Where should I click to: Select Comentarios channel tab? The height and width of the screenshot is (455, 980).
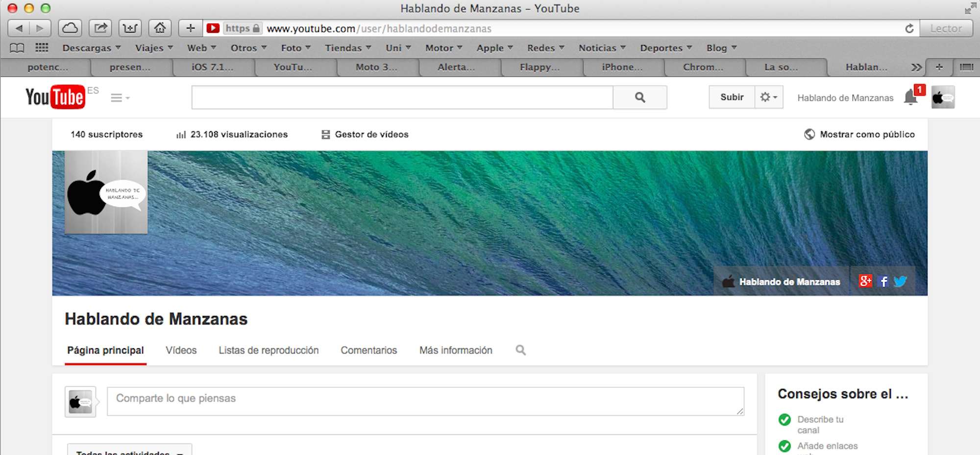point(368,350)
